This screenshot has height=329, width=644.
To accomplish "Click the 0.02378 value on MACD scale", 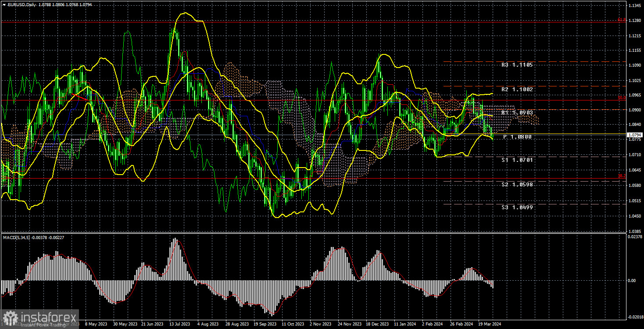I will point(634,236).
